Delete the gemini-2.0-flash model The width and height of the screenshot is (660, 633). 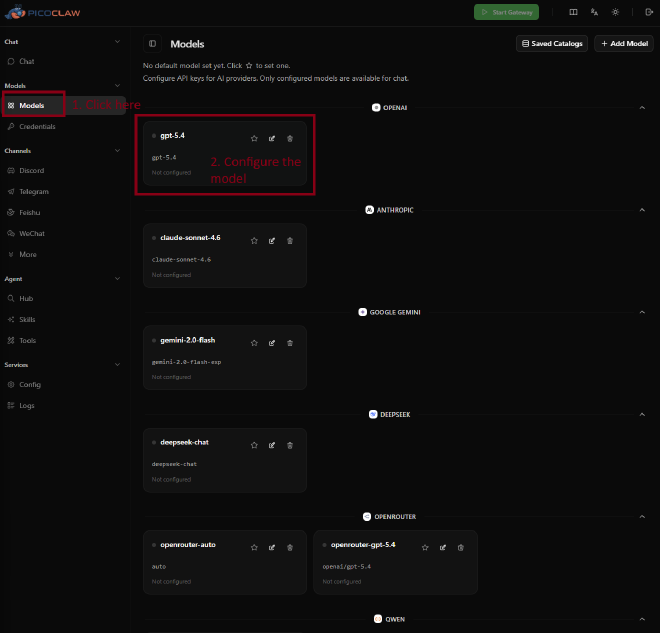pyautogui.click(x=290, y=343)
